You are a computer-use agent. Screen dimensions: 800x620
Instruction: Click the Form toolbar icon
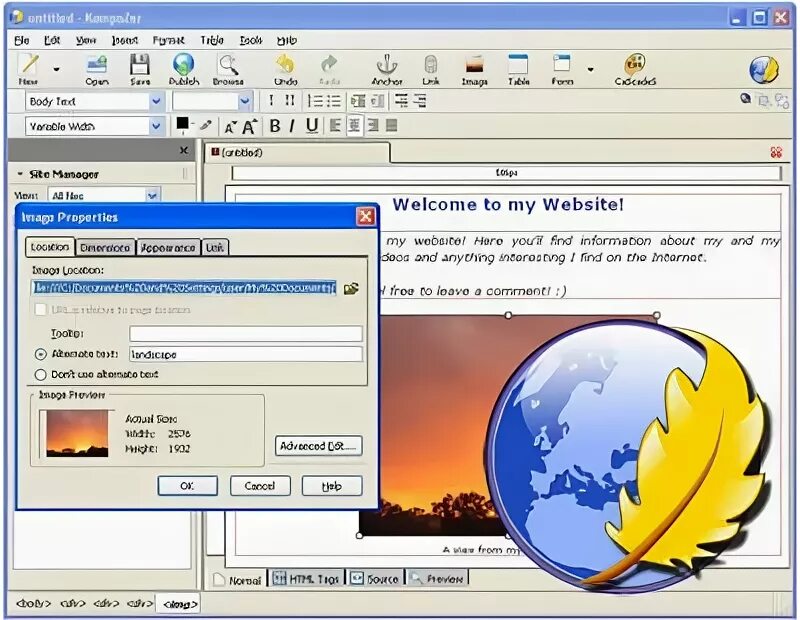tap(562, 68)
